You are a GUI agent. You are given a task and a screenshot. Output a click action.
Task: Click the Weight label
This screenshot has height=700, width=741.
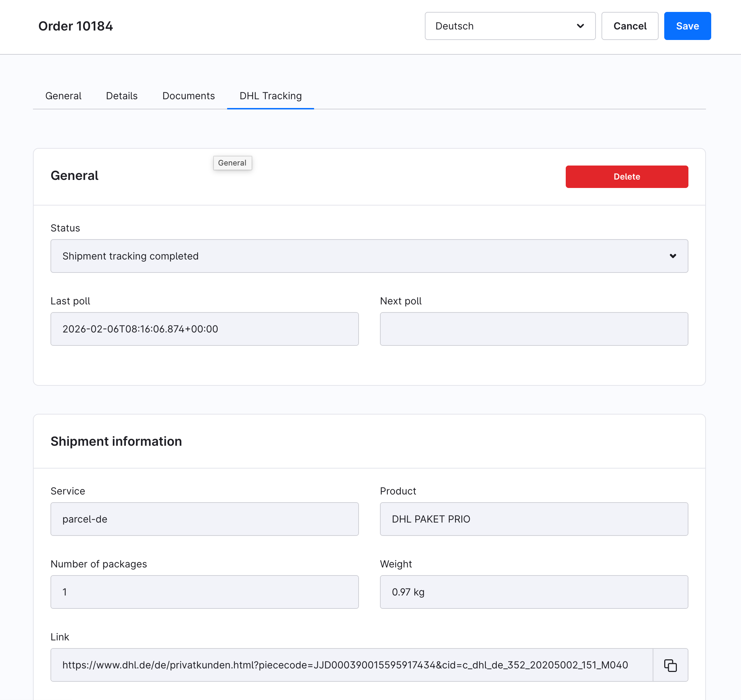click(396, 564)
